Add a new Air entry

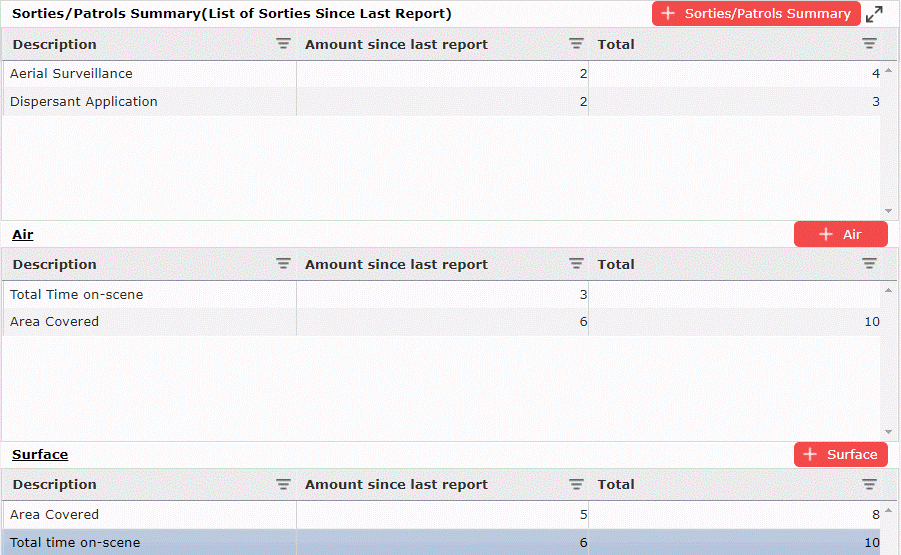click(840, 234)
